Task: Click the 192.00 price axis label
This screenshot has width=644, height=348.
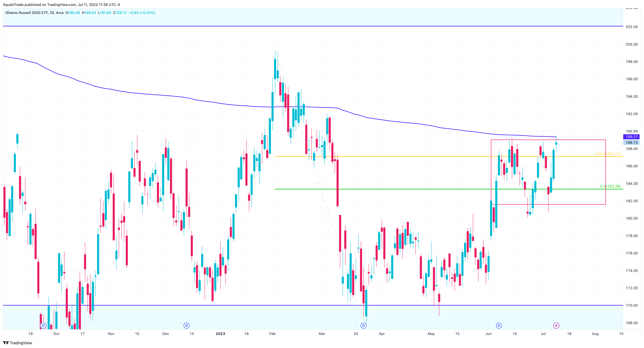Action: pos(632,114)
